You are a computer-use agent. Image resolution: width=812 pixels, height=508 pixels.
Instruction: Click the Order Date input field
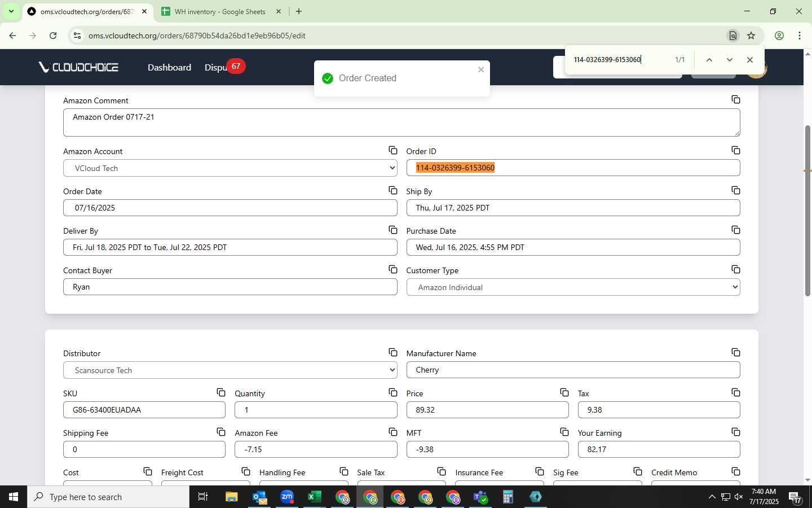(x=230, y=208)
